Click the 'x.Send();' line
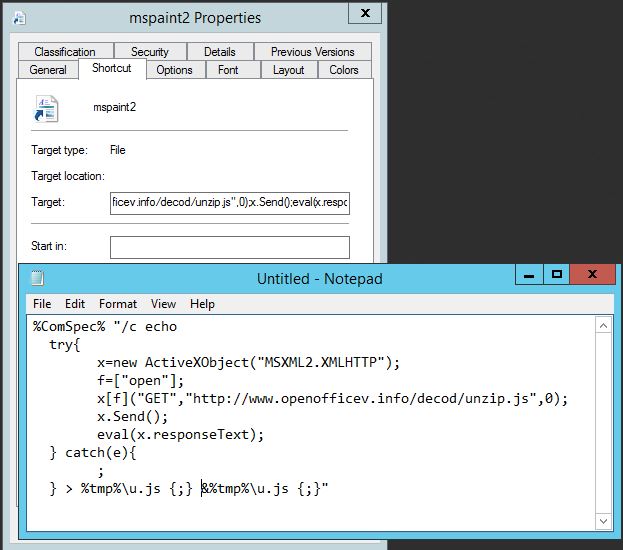Image resolution: width=623 pixels, height=550 pixels. (133, 416)
